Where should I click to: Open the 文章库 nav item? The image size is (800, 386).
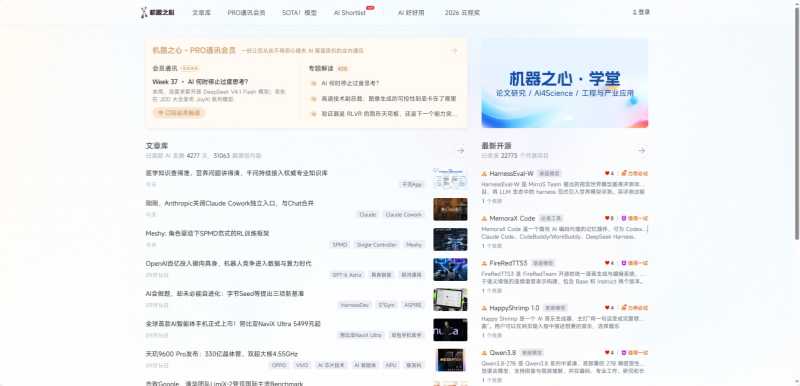(201, 13)
